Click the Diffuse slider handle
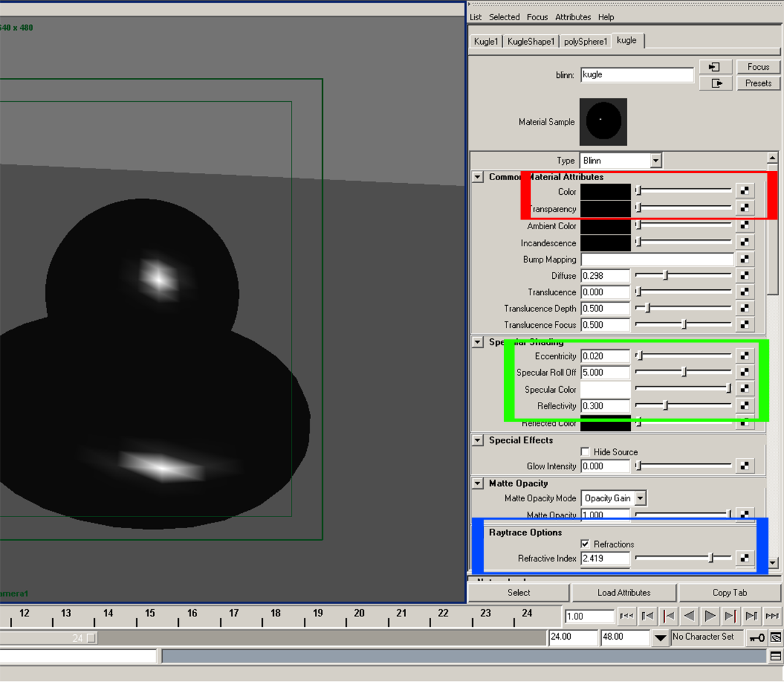Screen dimensions: 784x682 click(x=666, y=276)
